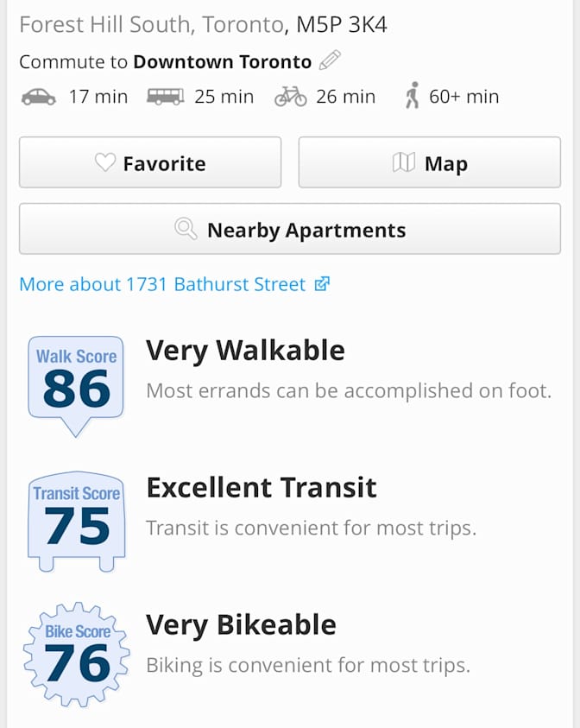Click the car commute icon
The width and height of the screenshot is (580, 728).
tap(39, 97)
